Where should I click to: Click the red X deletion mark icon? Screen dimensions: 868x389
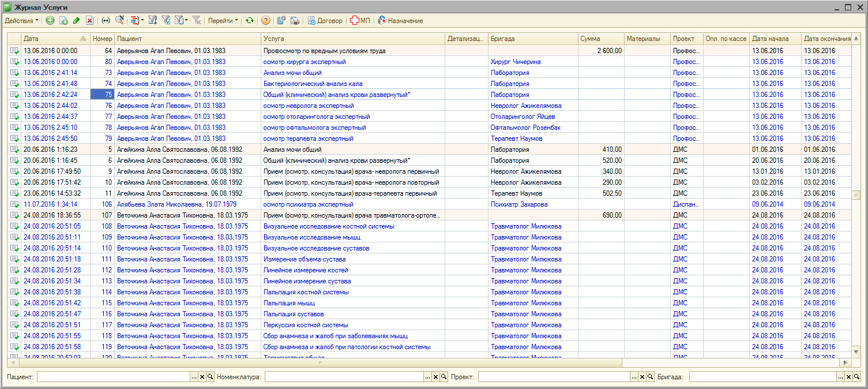pos(89,21)
